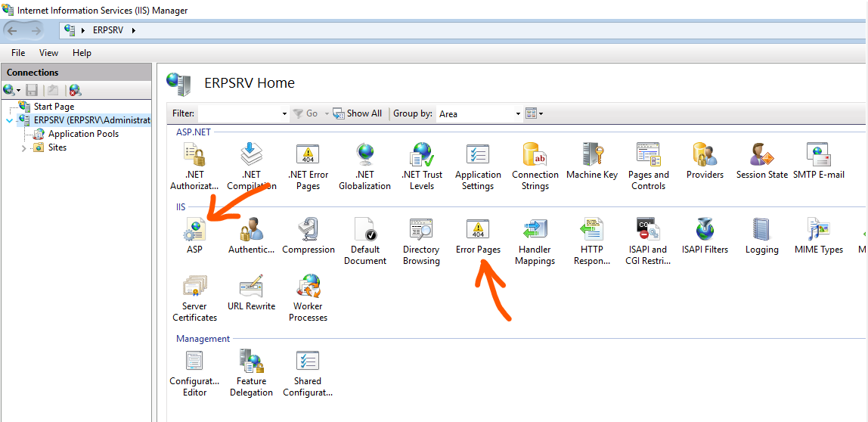Open Directory Browsing feature
This screenshot has height=422, width=868.
(x=421, y=242)
